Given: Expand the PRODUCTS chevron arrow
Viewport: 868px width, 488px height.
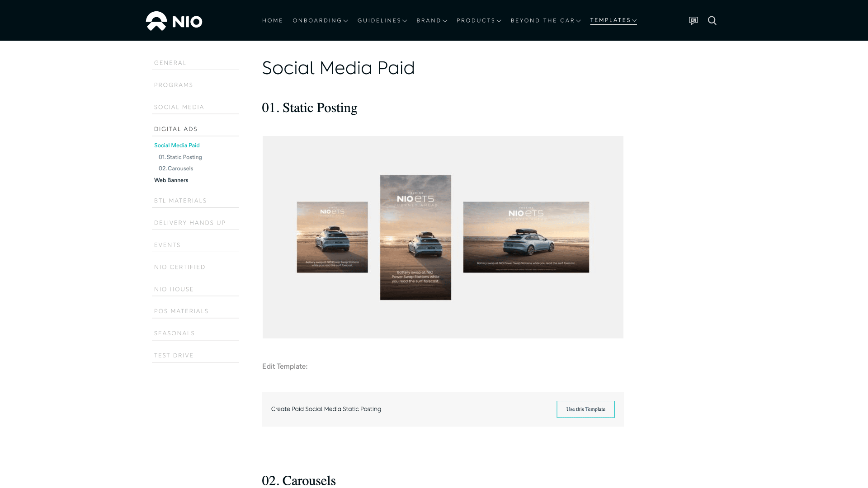Looking at the screenshot, I should point(499,21).
